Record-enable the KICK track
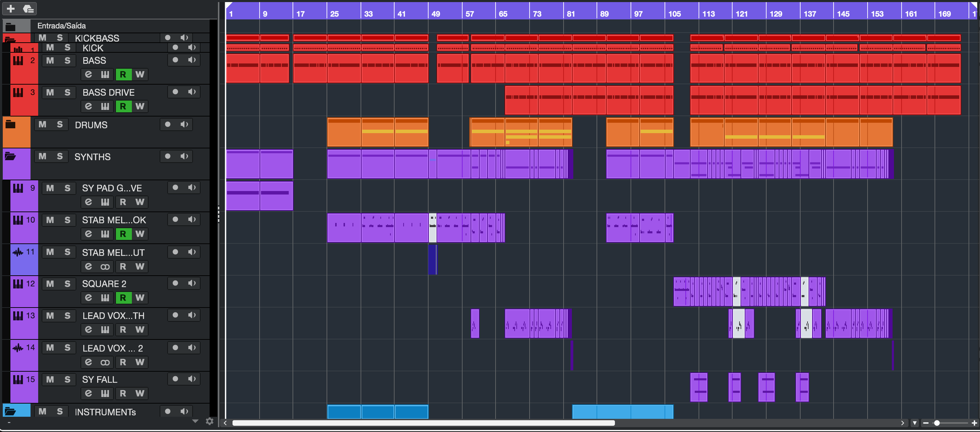The height and width of the screenshot is (432, 980). [175, 47]
